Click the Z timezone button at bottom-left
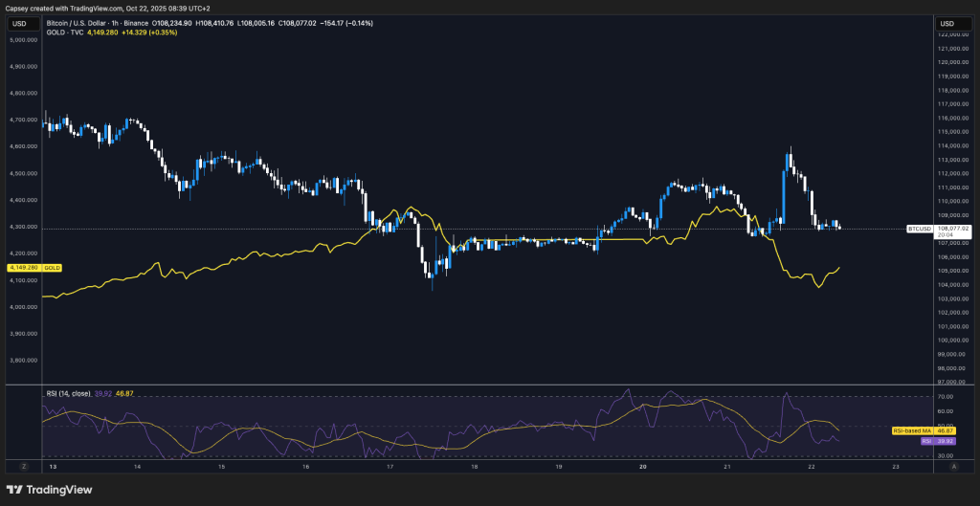Viewport: 980px width, 506px height. 21,466
